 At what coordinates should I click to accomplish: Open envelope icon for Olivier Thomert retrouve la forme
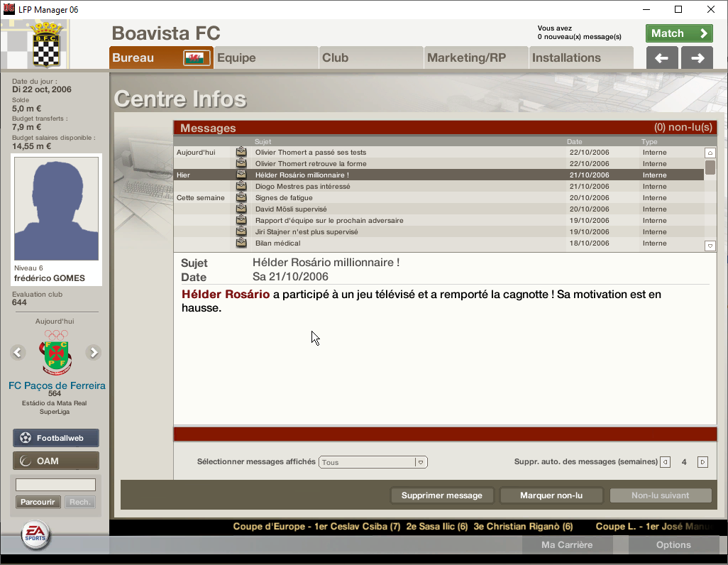click(241, 163)
